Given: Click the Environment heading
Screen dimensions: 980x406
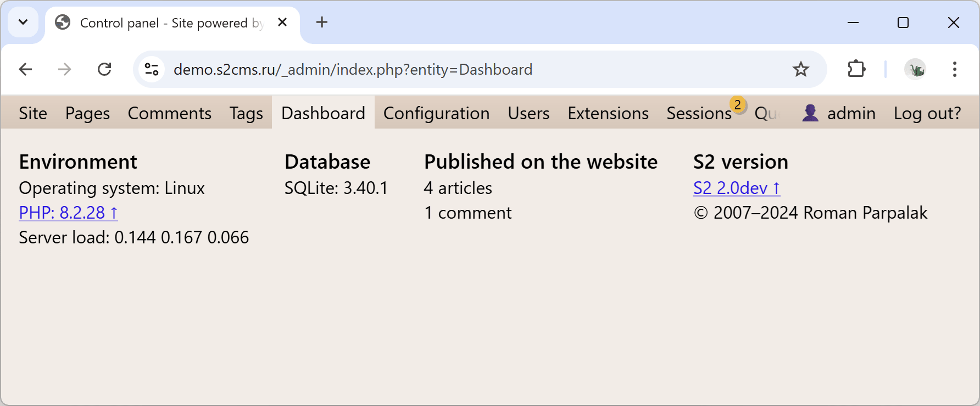Looking at the screenshot, I should 78,162.
